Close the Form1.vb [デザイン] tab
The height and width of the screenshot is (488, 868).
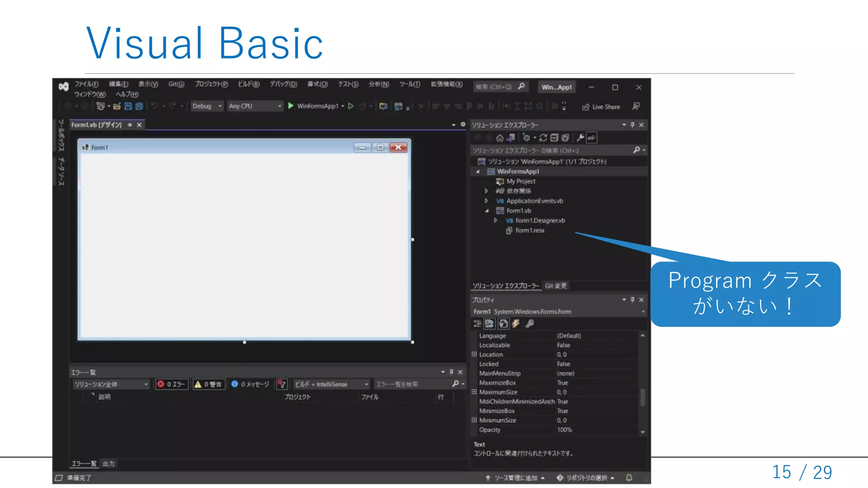pyautogui.click(x=139, y=125)
